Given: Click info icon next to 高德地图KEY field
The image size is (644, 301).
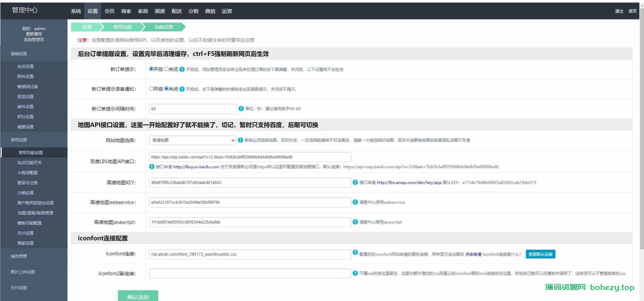Looking at the screenshot, I should click(x=355, y=182).
